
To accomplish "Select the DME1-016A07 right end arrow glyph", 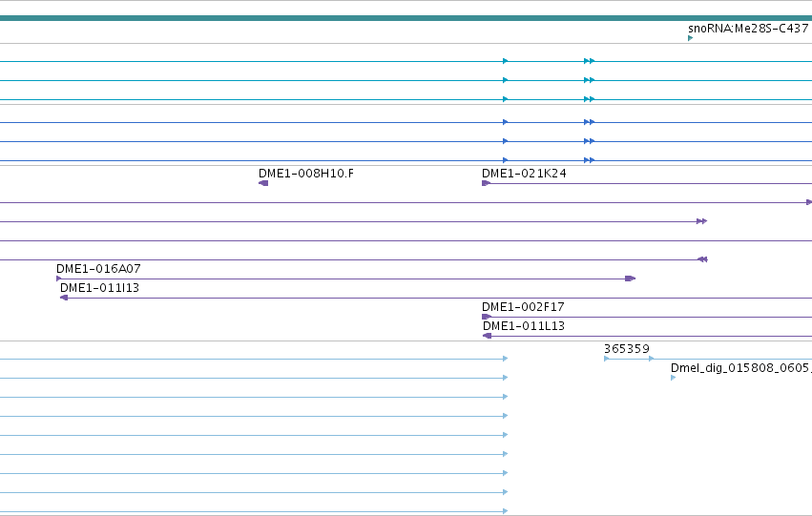I will 631,279.
